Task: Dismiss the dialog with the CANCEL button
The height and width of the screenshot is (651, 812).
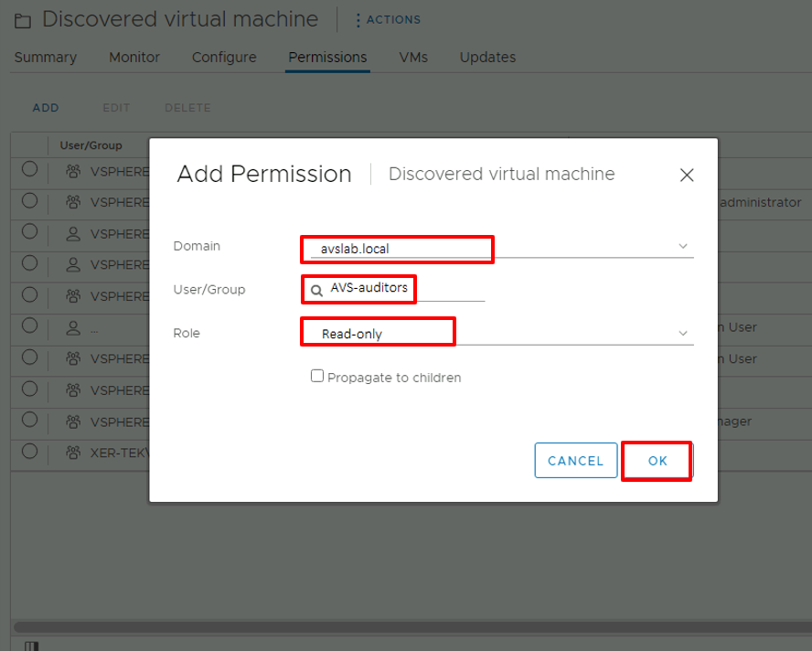Action: click(575, 460)
